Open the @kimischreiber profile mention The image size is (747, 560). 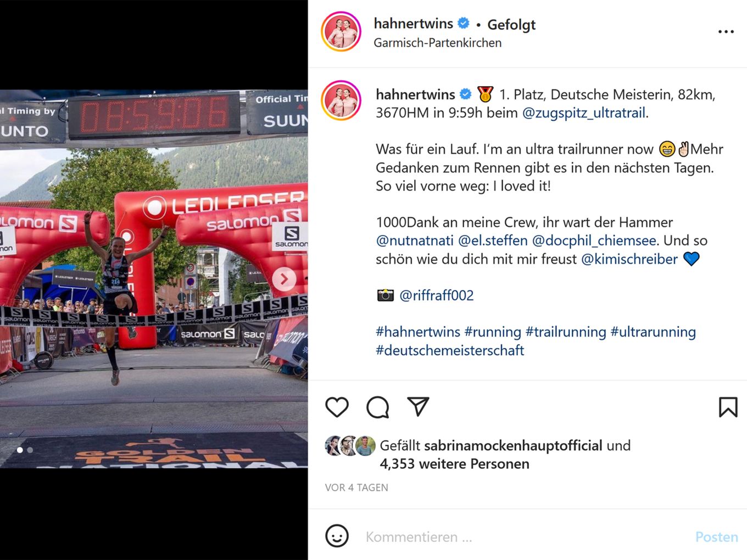(x=629, y=259)
